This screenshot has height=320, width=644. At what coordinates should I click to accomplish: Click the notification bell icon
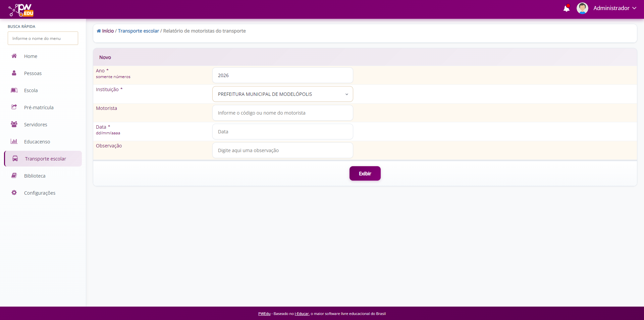pos(566,8)
